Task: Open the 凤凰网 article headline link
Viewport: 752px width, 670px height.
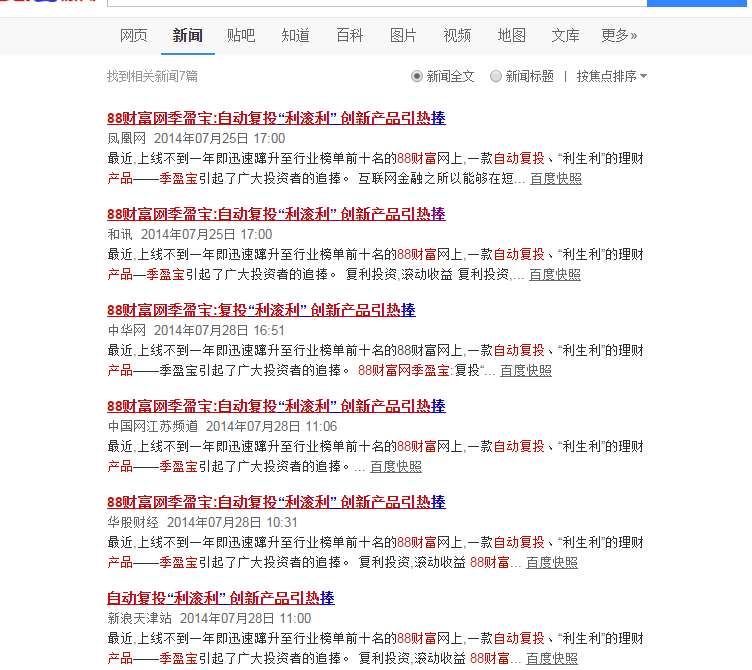Action: point(276,118)
